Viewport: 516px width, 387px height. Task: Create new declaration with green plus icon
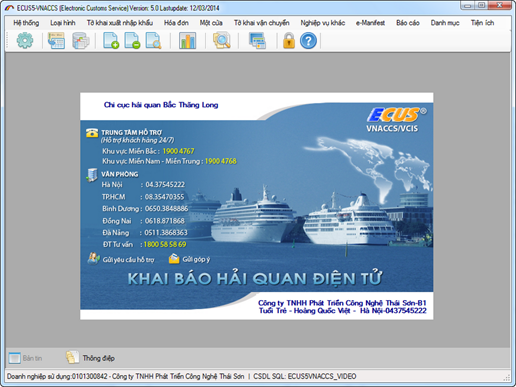click(x=111, y=41)
